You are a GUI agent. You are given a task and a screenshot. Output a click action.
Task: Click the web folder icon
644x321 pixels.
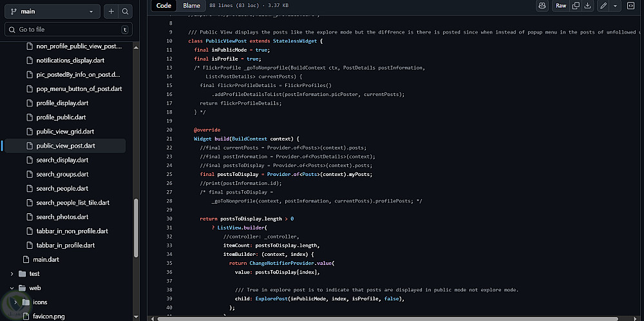[22, 288]
